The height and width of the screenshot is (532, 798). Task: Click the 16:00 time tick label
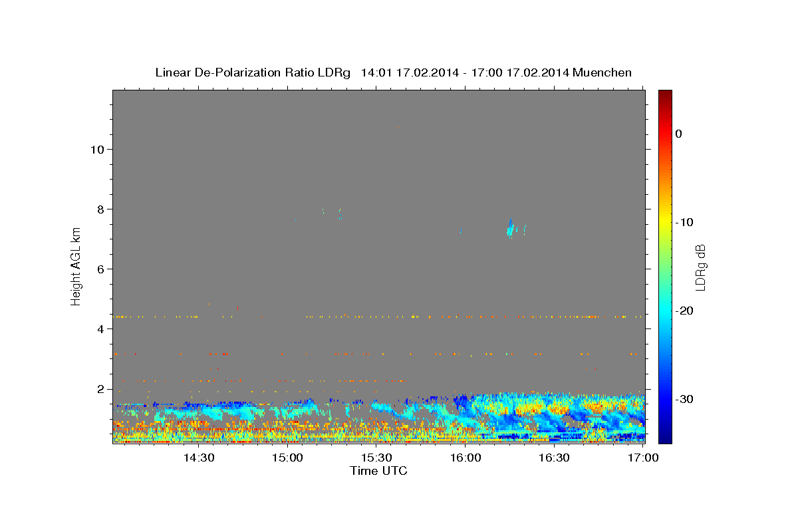(x=465, y=458)
